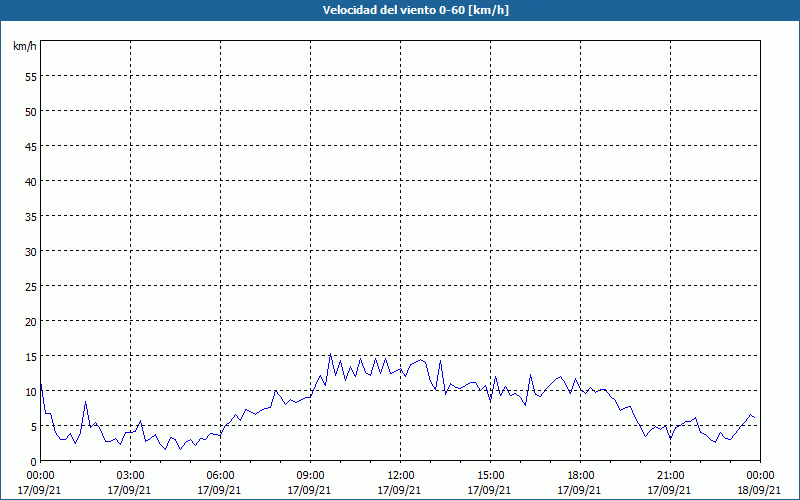Click the '30' y-axis label

coord(31,252)
